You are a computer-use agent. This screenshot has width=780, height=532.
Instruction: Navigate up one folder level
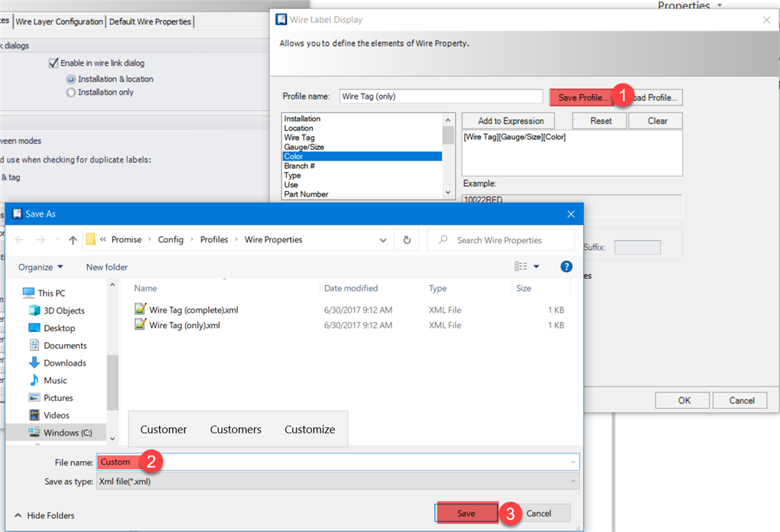coord(72,239)
